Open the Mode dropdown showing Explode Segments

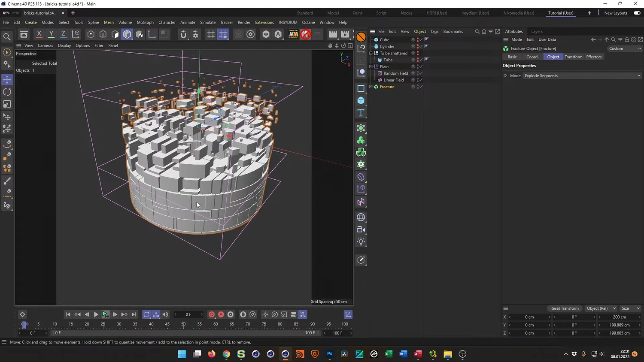pos(582,76)
